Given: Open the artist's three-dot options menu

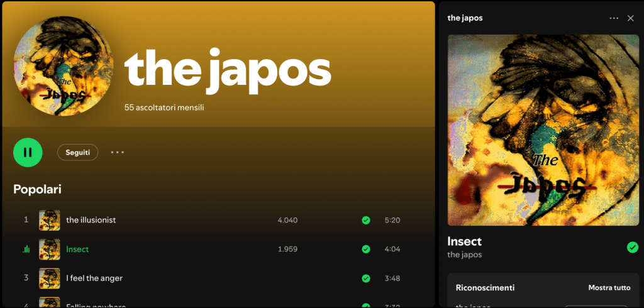Looking at the screenshot, I should pos(118,152).
